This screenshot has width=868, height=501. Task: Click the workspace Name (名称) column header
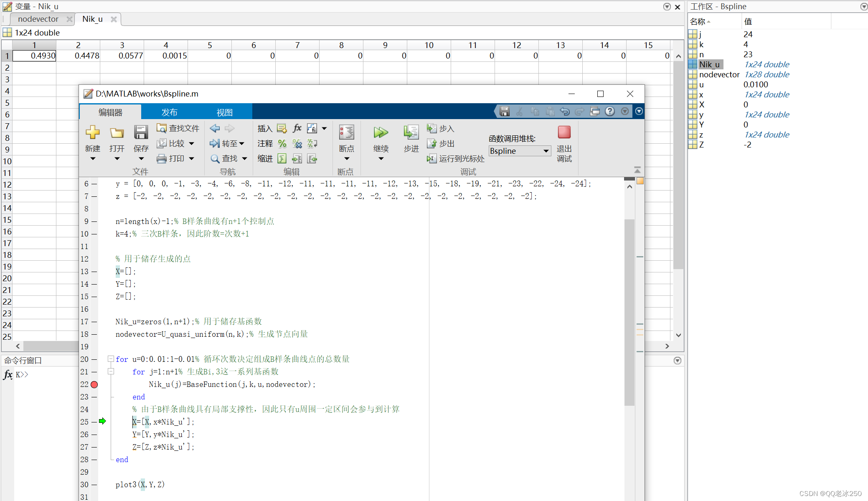714,21
